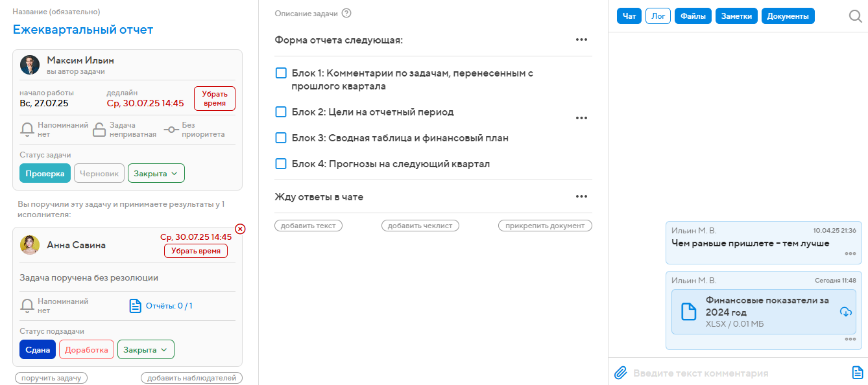
Task: Check Блок 2: Цели на отчетный период
Action: pyautogui.click(x=281, y=112)
